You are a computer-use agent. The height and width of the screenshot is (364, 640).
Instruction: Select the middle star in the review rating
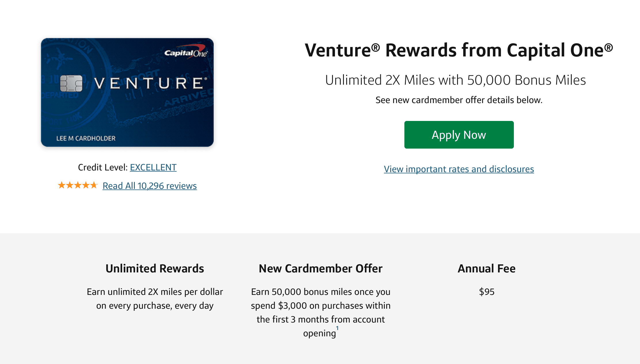click(77, 185)
